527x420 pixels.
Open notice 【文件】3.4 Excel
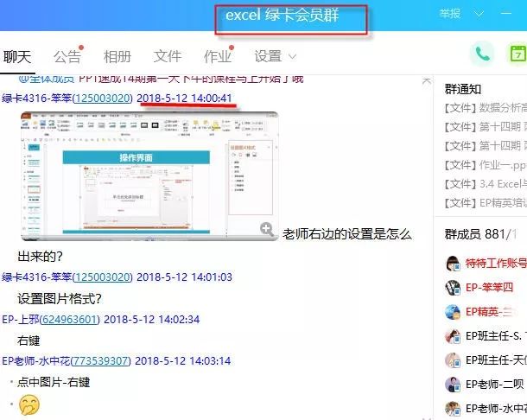pyautogui.click(x=486, y=184)
